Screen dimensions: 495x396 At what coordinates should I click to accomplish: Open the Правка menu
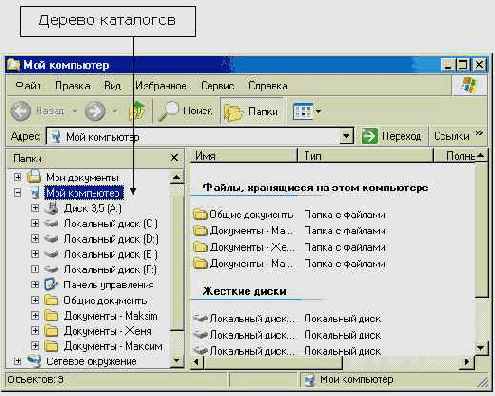point(73,86)
